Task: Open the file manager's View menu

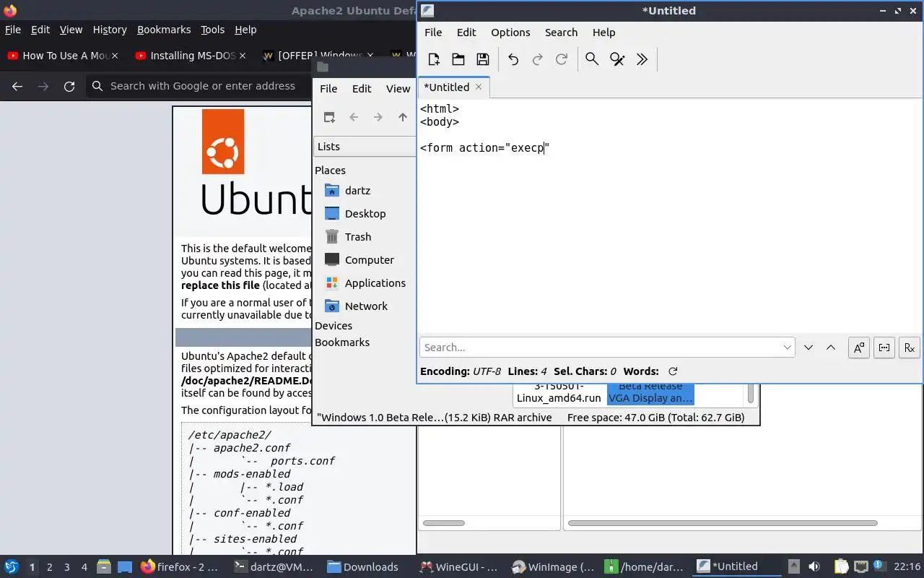Action: (398, 88)
